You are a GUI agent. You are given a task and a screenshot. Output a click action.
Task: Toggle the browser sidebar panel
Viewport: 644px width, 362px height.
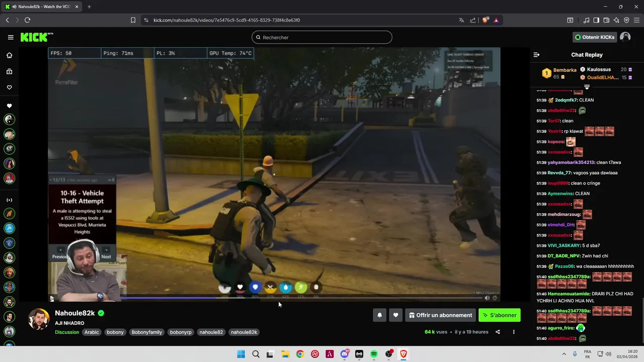point(596,20)
